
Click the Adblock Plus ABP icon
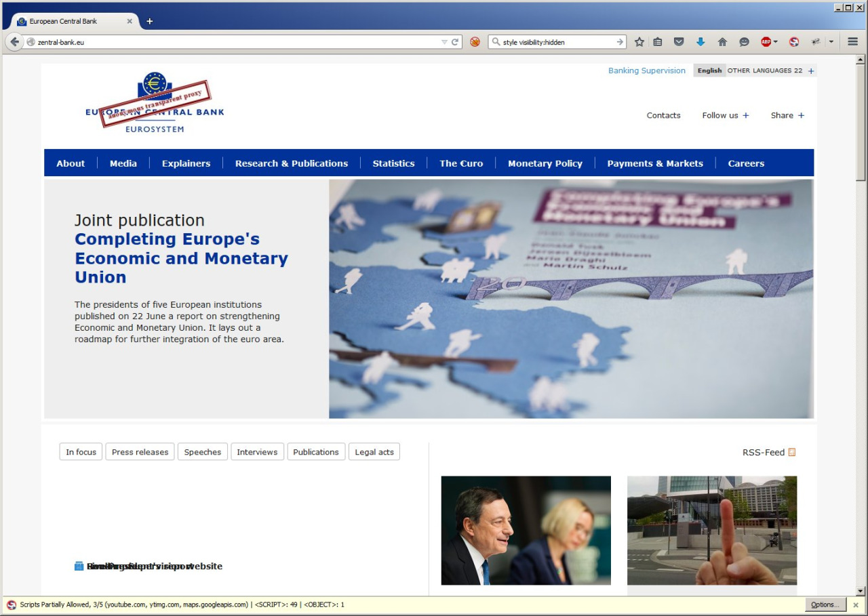click(766, 42)
